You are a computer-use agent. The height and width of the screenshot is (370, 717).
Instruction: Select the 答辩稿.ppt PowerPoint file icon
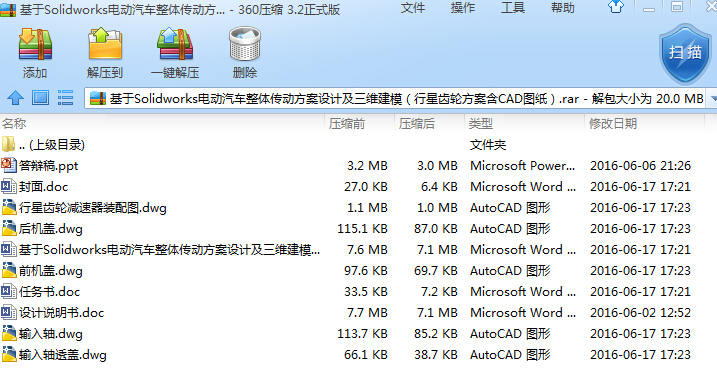coord(8,165)
